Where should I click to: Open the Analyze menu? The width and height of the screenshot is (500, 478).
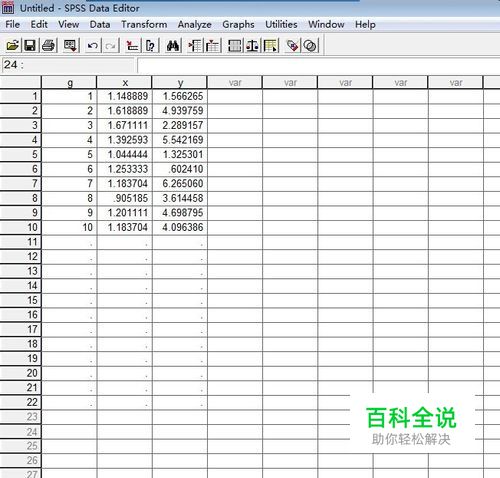[194, 24]
